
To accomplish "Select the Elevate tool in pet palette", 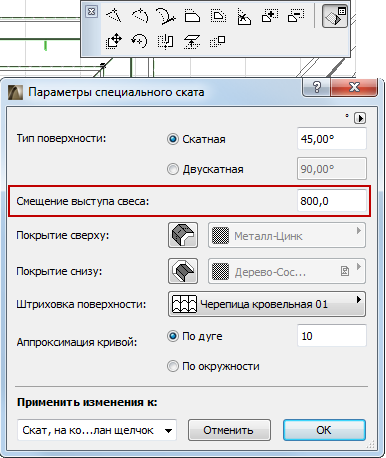I will point(192,41).
